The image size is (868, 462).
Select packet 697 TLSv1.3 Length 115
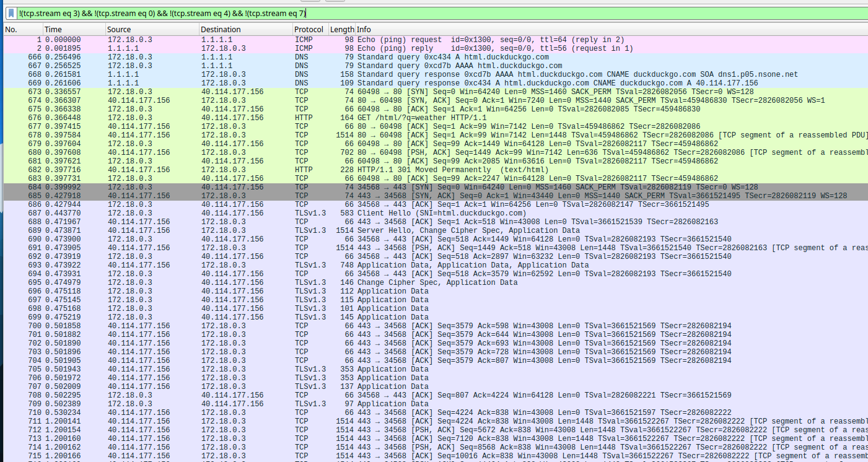pos(436,300)
